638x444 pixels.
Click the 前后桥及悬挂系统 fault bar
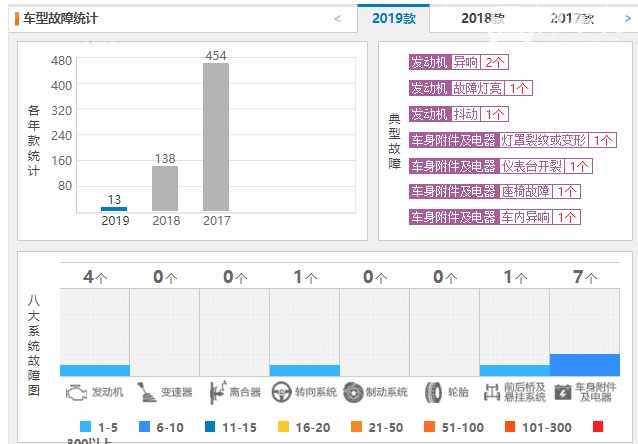click(515, 370)
